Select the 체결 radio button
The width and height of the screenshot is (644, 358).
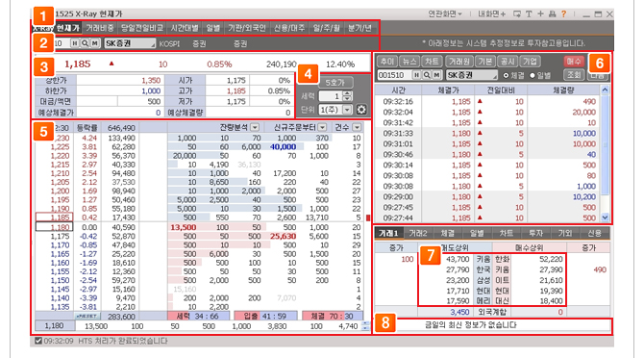(x=506, y=75)
